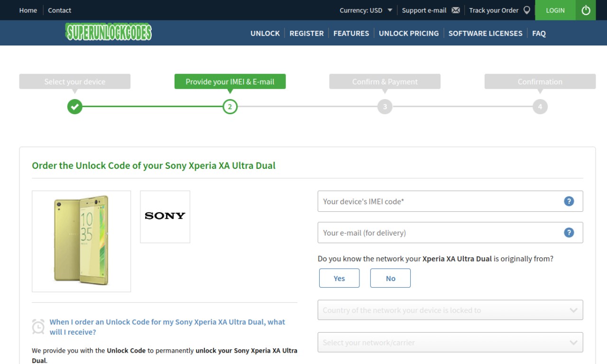The height and width of the screenshot is (364, 607).
Task: Click the Xperia XA Ultra phone image
Action: coord(82,241)
